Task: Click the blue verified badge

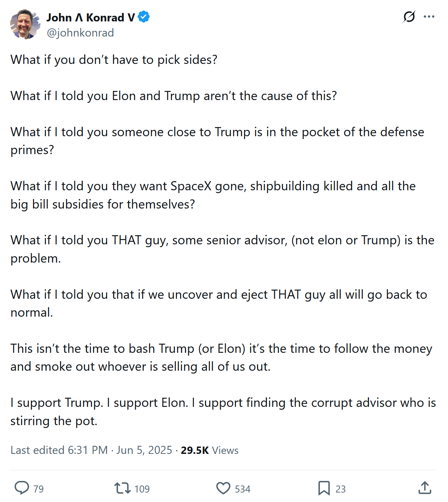Action: pos(144,17)
